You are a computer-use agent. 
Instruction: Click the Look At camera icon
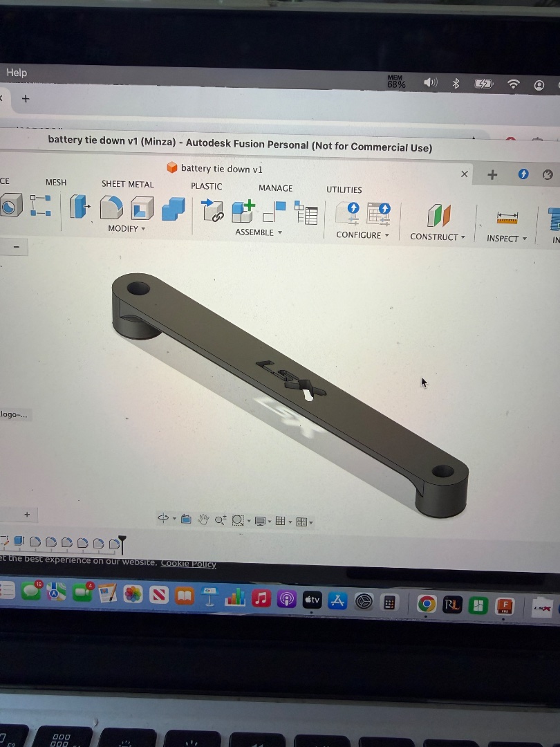[x=186, y=519]
